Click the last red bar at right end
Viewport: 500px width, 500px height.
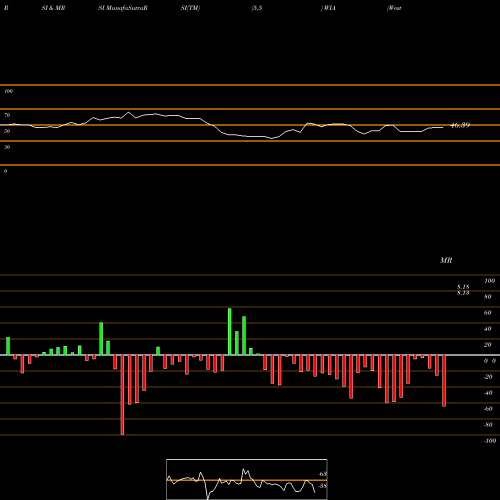tap(444, 381)
